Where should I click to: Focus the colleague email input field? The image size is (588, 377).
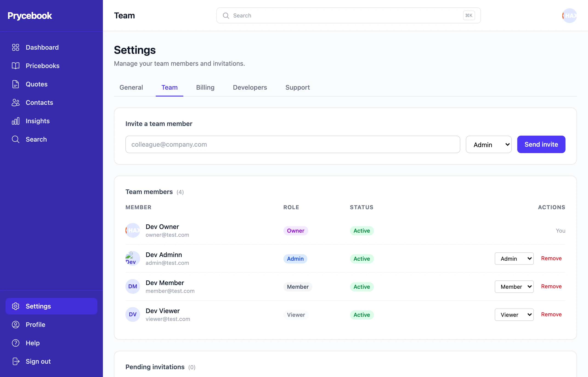pos(293,144)
